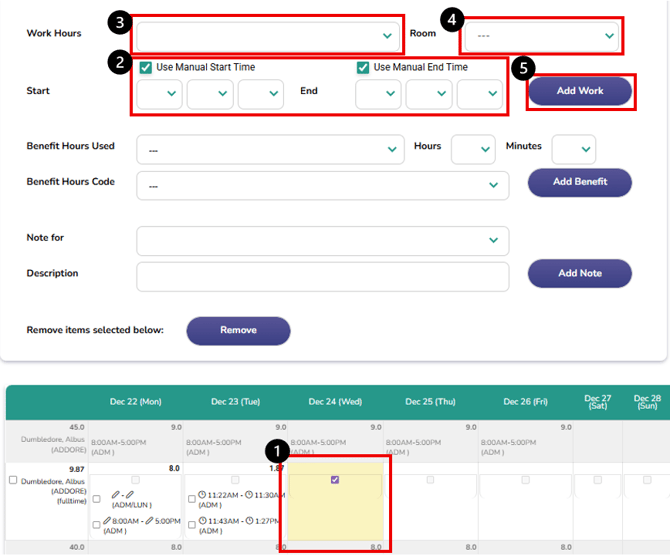Click the pencil icon beside 5:00PM on Dec 22
This screenshot has height=556, width=670.
tap(146, 521)
